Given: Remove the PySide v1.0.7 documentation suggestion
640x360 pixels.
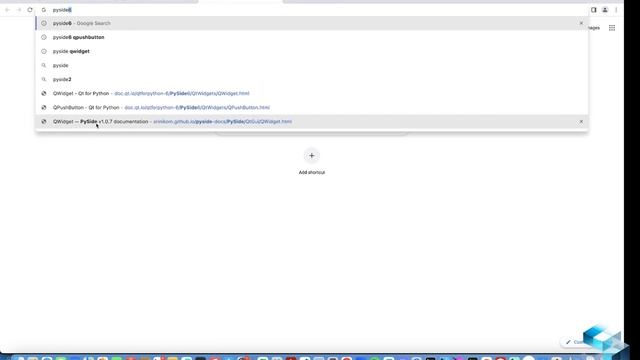Looking at the screenshot, I should tap(581, 122).
